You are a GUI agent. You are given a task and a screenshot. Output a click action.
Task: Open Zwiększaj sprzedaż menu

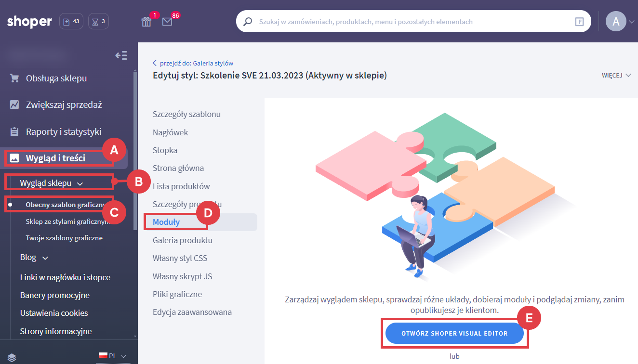point(64,104)
